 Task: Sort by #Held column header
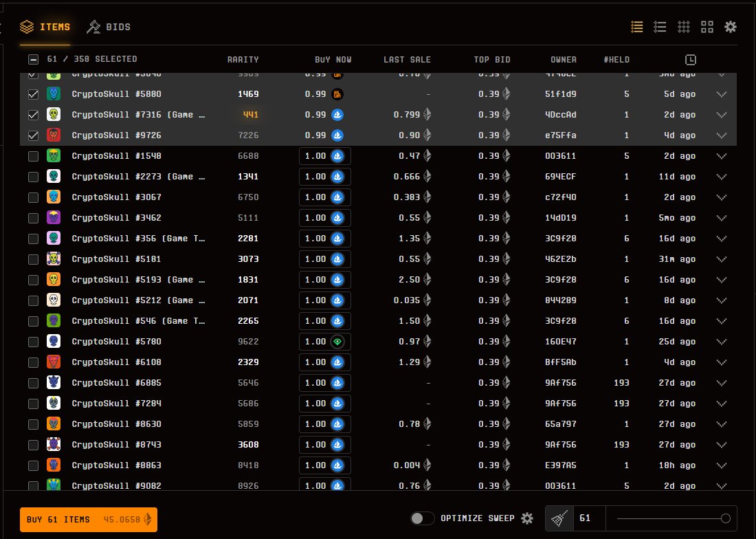point(616,60)
